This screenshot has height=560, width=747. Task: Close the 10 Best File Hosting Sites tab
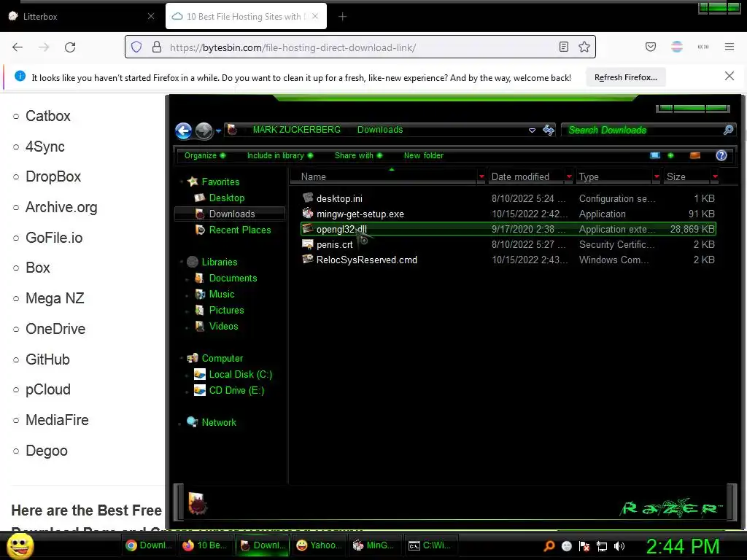(x=315, y=16)
